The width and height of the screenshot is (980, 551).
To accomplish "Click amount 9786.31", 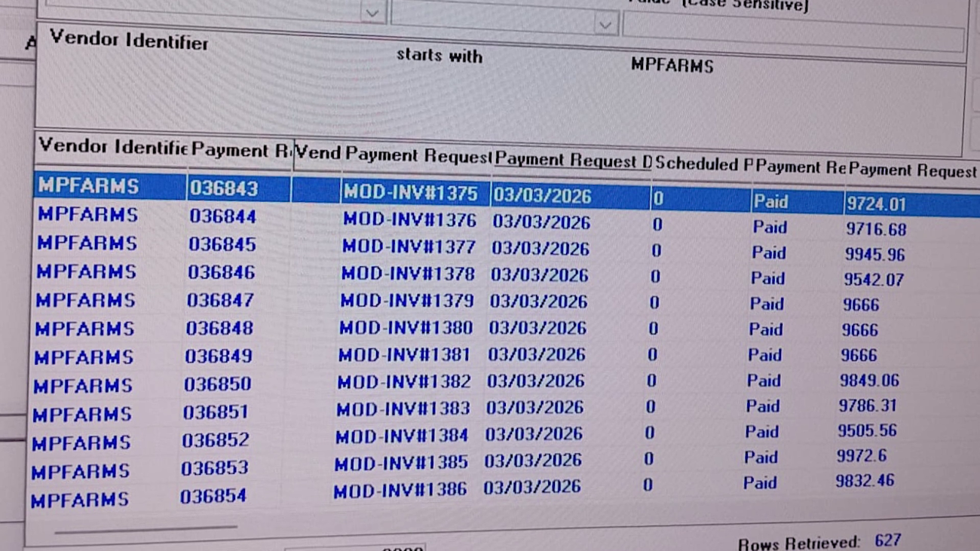I will click(x=868, y=406).
